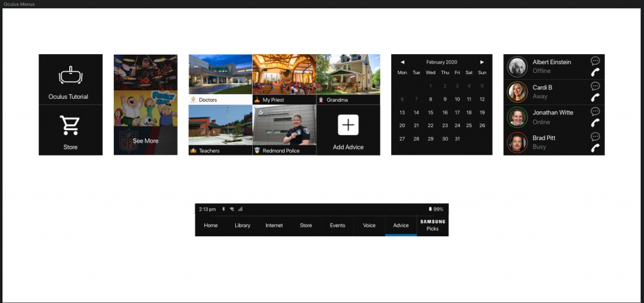The height and width of the screenshot is (303, 644).
Task: Pick calendar date 31
Action: click(457, 139)
